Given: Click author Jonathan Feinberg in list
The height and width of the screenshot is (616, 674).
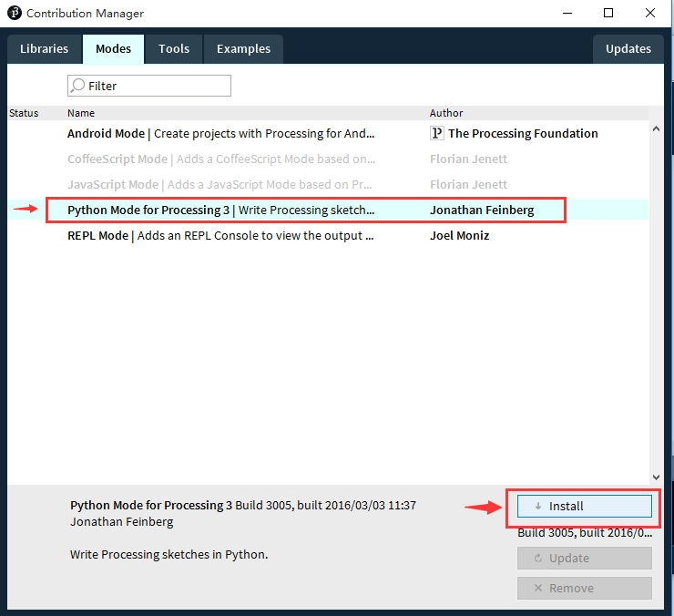Looking at the screenshot, I should tap(482, 210).
